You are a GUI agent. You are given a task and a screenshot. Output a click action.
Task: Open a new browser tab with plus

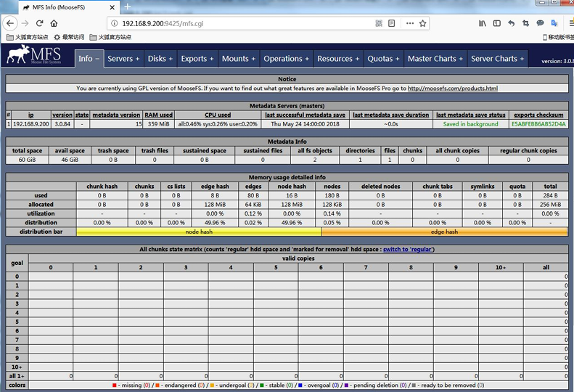tap(128, 7)
